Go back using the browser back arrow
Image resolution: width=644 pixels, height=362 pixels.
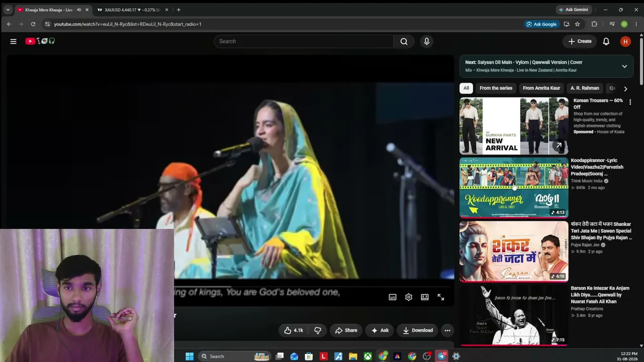pos(9,24)
